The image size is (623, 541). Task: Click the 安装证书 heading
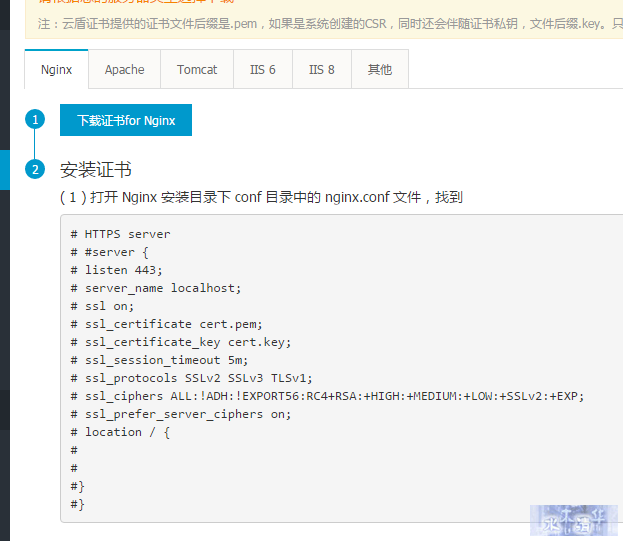pos(96,170)
